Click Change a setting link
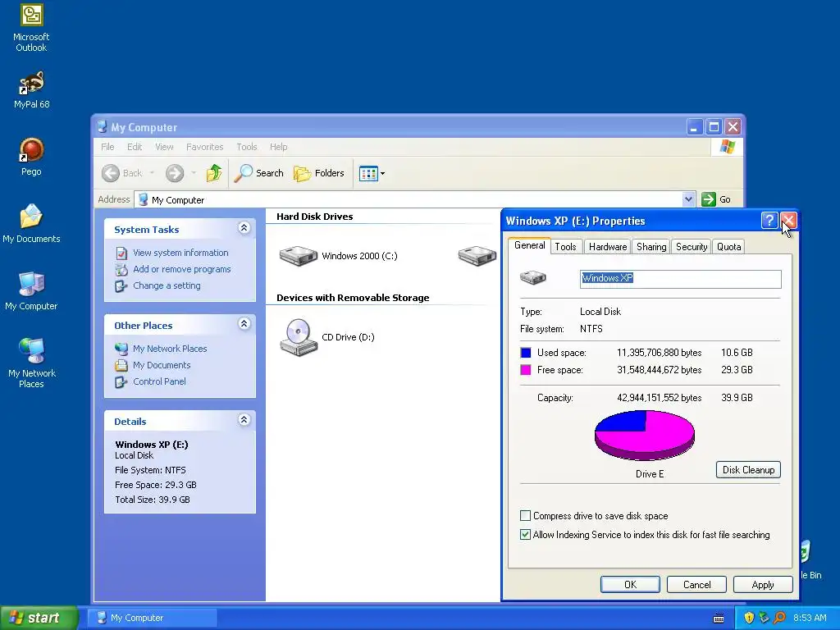The height and width of the screenshot is (630, 840). click(167, 286)
